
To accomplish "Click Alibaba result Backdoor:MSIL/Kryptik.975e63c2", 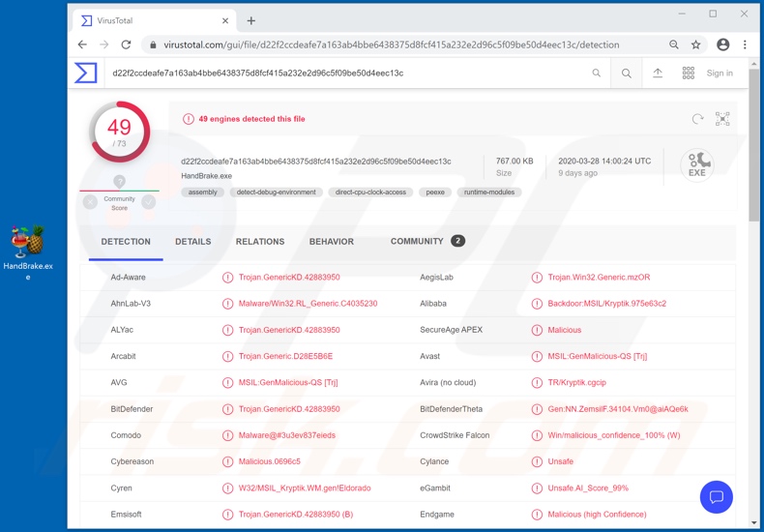I will coord(606,304).
